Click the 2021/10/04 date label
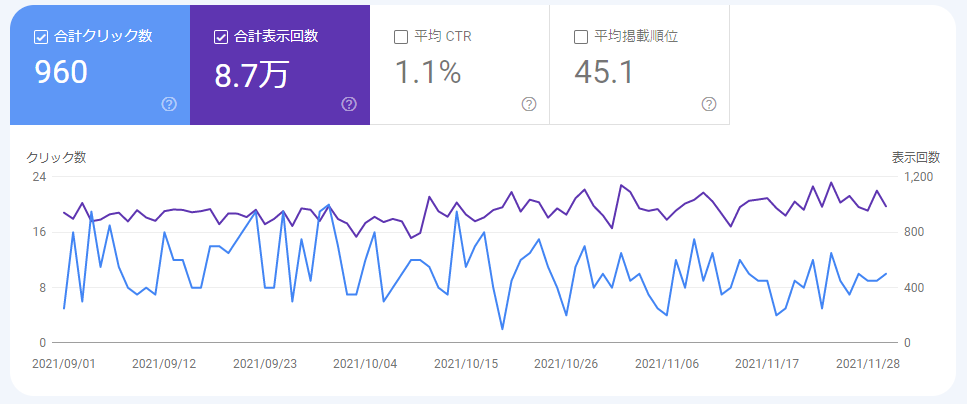 coord(365,363)
